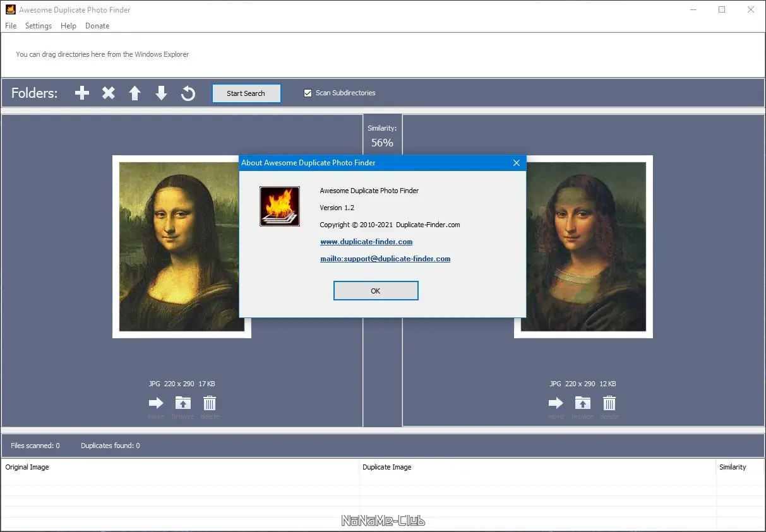Click the 'Duplicates found: 0' status text
The image size is (766, 532).
[111, 446]
